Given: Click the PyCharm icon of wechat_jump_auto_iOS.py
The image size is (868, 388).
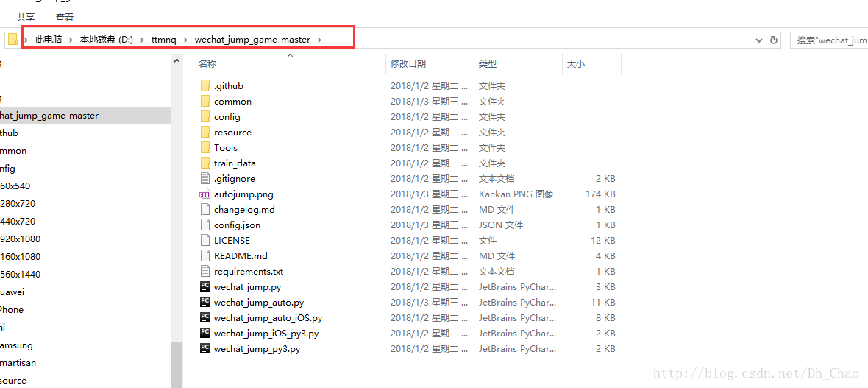Looking at the screenshot, I should point(204,318).
